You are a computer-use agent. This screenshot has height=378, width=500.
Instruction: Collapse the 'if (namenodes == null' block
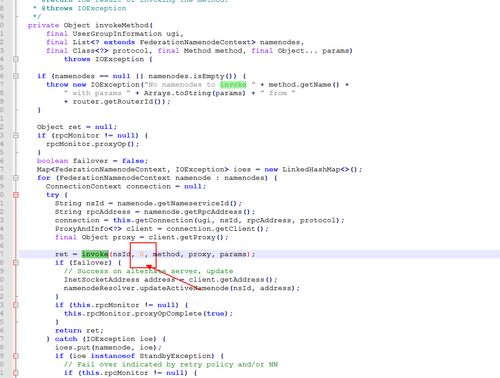click(x=16, y=76)
